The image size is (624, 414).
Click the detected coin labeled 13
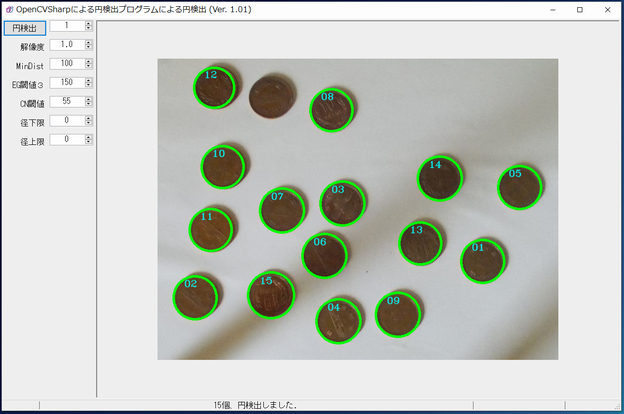(421, 243)
